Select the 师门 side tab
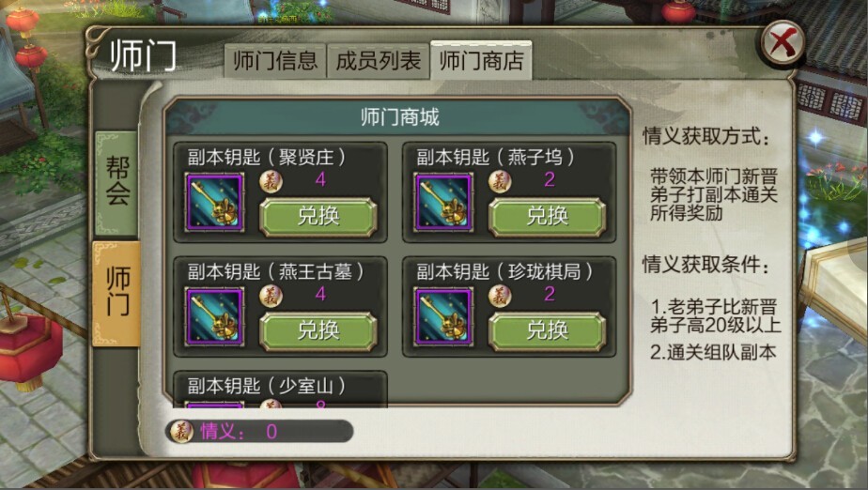The height and width of the screenshot is (490, 868). 116,293
